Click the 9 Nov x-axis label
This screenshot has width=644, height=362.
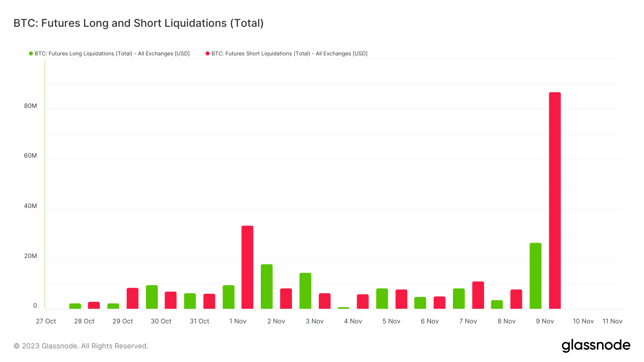coord(545,321)
